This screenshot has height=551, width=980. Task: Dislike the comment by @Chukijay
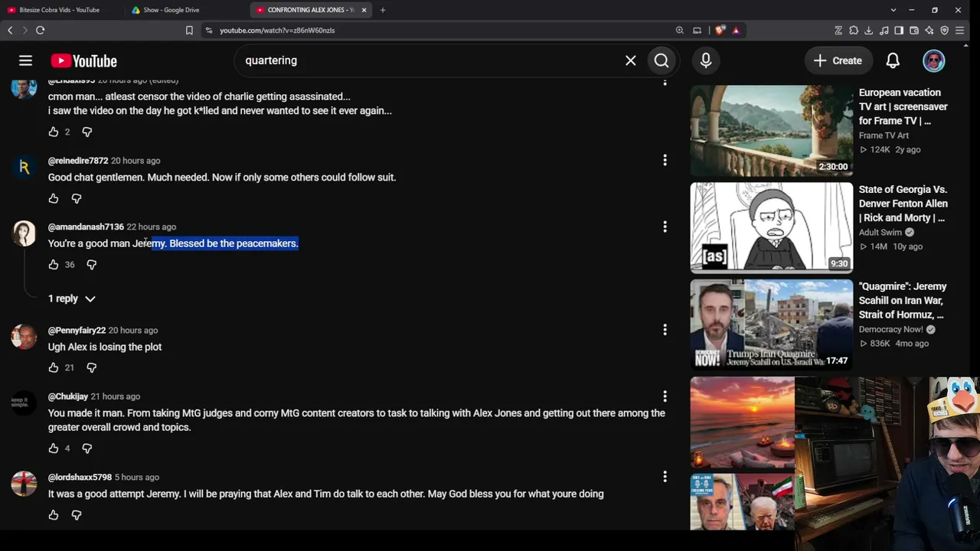(87, 448)
